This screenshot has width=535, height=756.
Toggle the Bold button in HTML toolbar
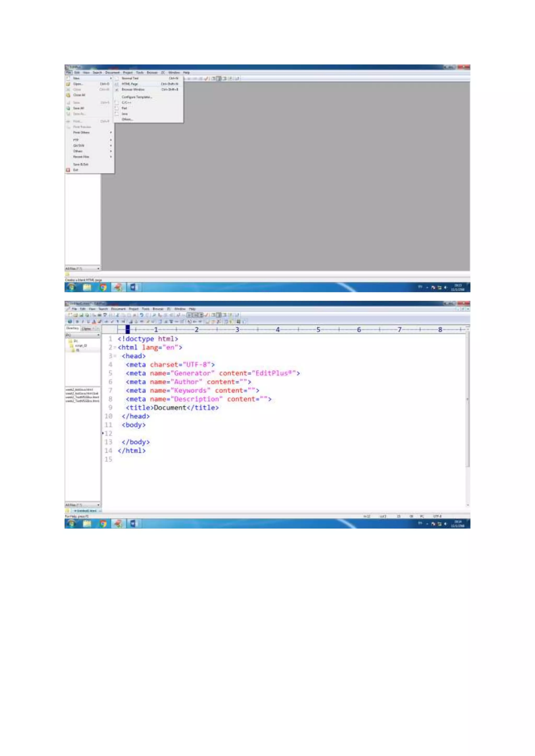[77, 322]
